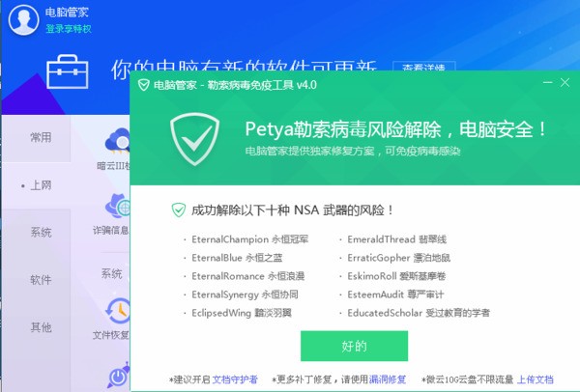
Task: Open the 暗云III cloud scan tool icon
Action: point(118,141)
